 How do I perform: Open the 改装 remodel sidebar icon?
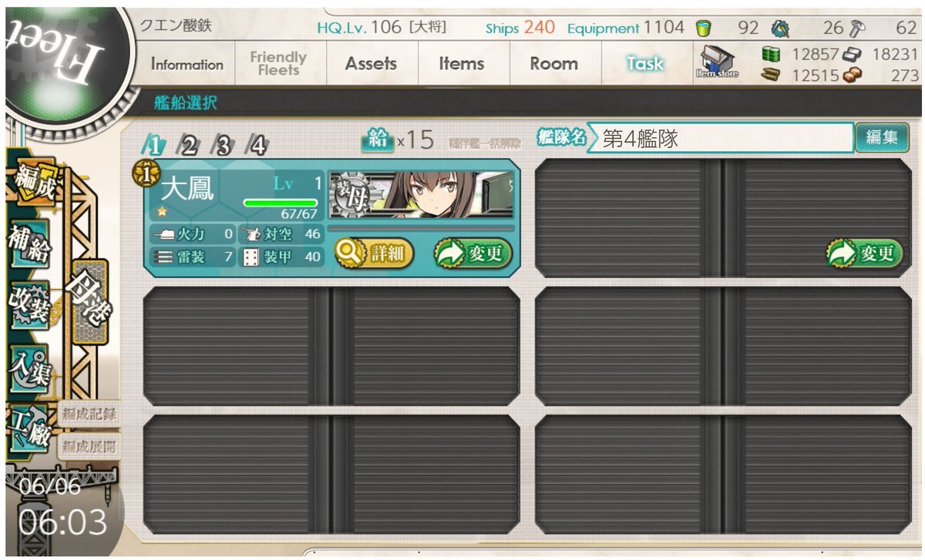(29, 303)
